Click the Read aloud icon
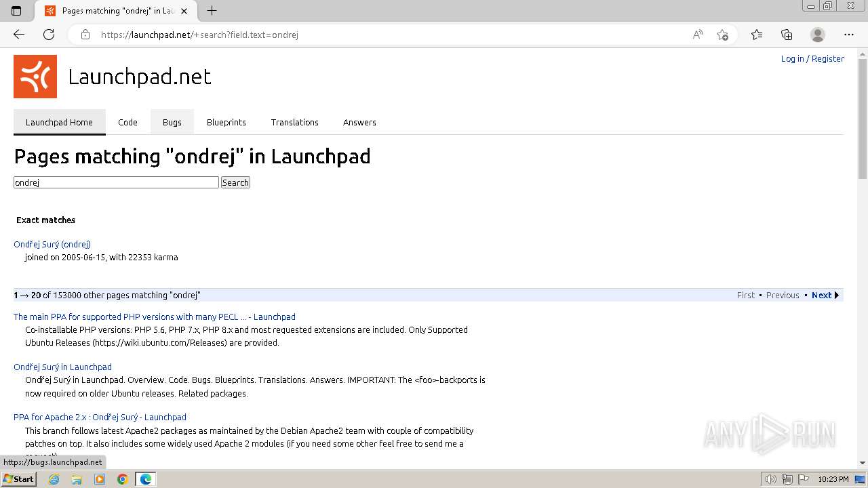 [x=698, y=35]
